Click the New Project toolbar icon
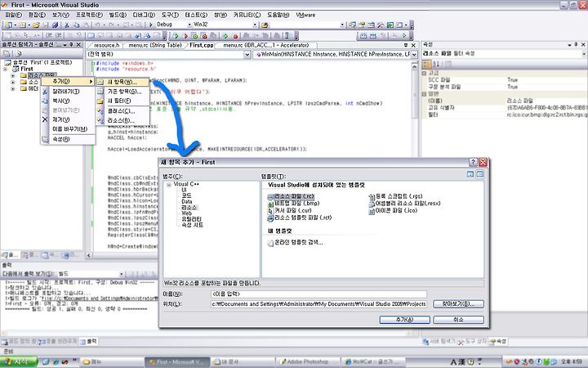 pyautogui.click(x=8, y=25)
